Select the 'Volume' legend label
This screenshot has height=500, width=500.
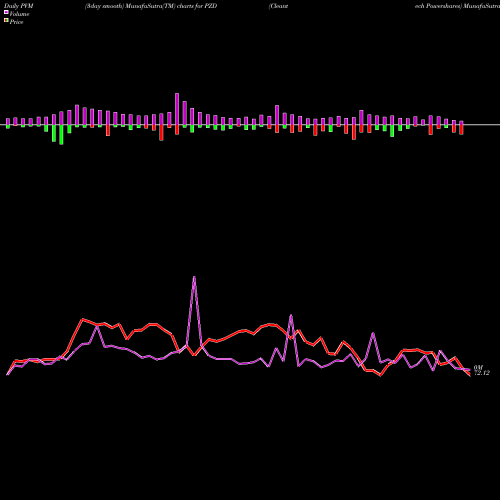[19, 14]
